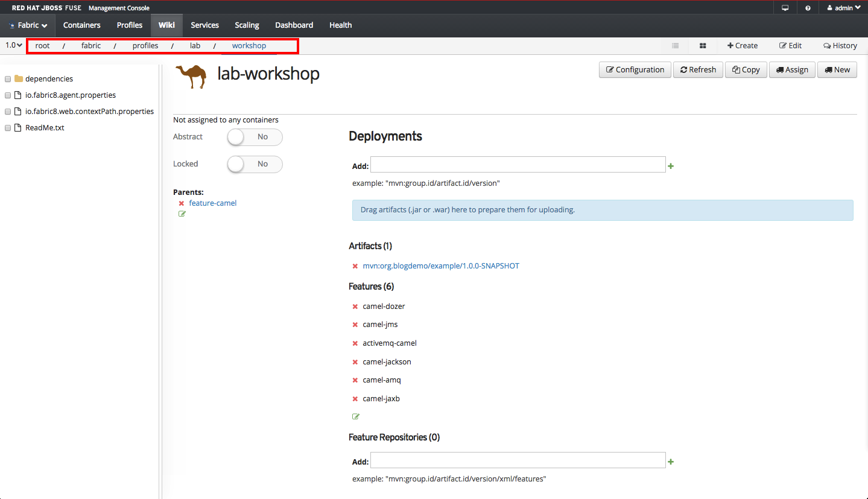The height and width of the screenshot is (499, 868).
Task: Select the camel-dozer feature text
Action: click(384, 307)
